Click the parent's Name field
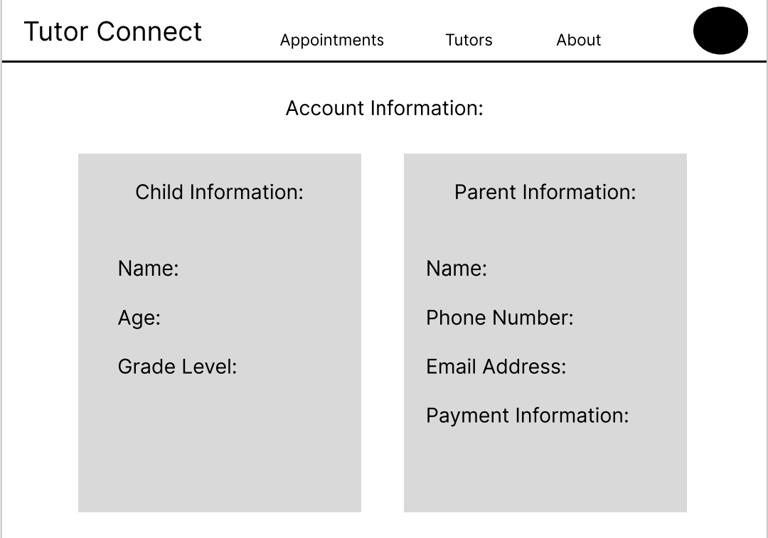Screen dimensions: 768x538 [x=456, y=268]
